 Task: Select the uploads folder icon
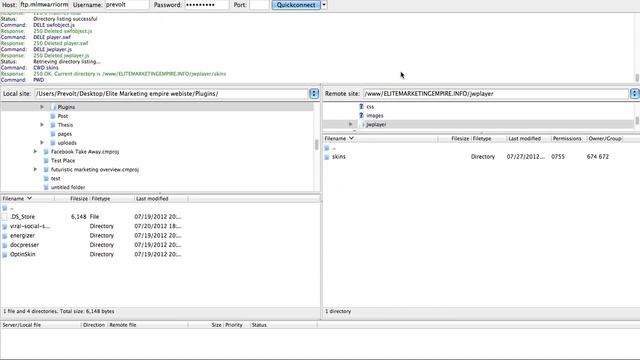(x=53, y=143)
